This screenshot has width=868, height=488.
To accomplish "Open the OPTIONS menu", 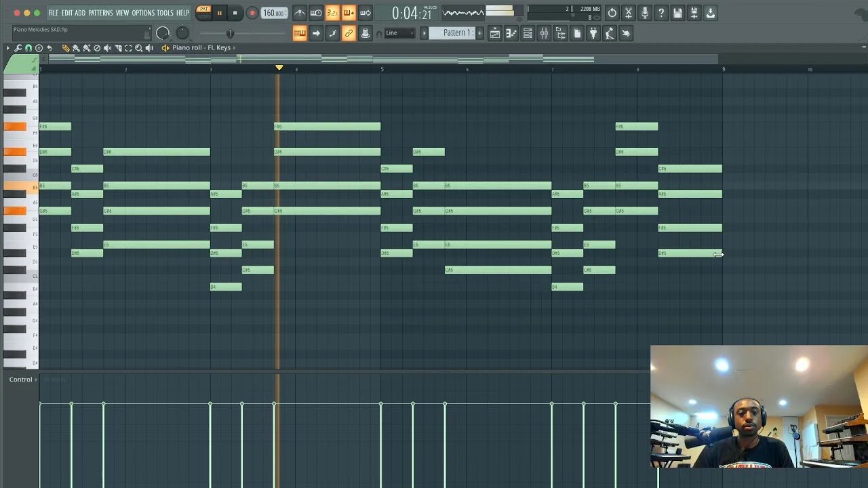I will click(x=143, y=13).
